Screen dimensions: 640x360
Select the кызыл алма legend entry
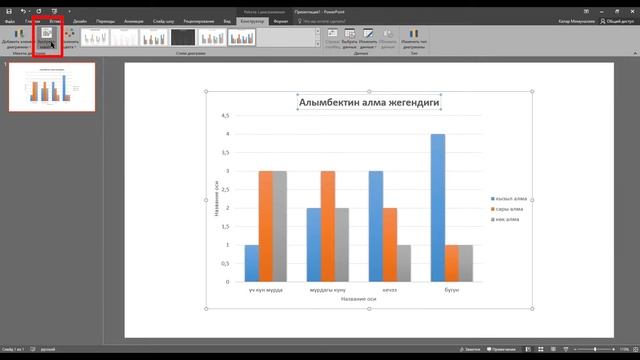click(509, 199)
